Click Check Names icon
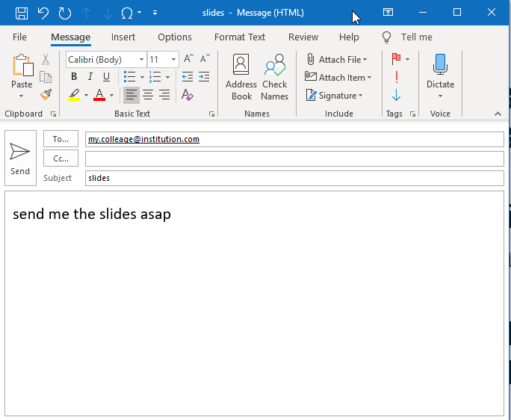The height and width of the screenshot is (420, 511). coord(275,77)
